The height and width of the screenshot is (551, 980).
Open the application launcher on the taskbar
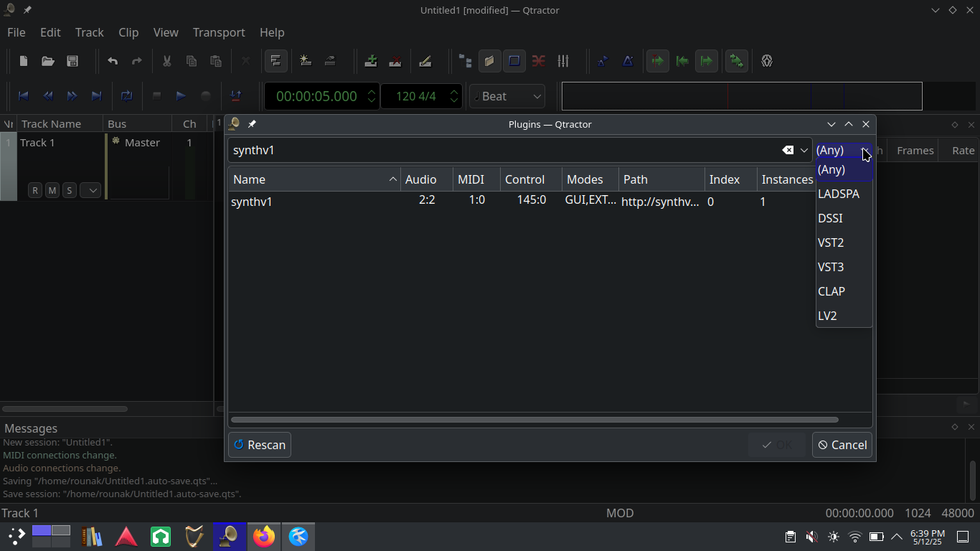[17, 536]
